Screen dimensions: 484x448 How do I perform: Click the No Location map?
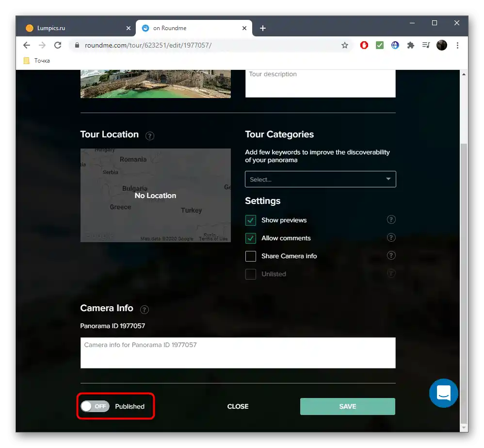156,195
